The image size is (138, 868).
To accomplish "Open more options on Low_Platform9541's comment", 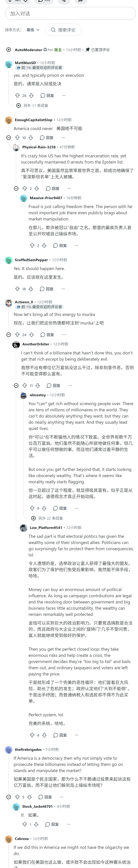I will (77, 735).
